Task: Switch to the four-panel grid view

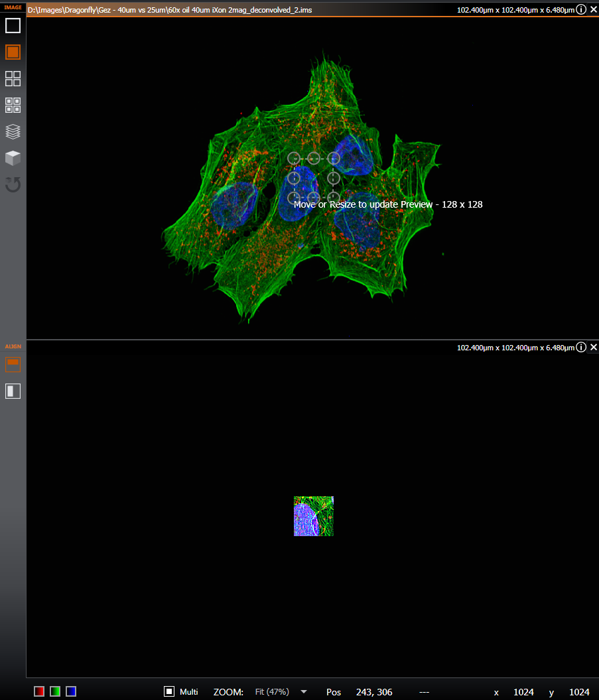Action: coord(13,79)
